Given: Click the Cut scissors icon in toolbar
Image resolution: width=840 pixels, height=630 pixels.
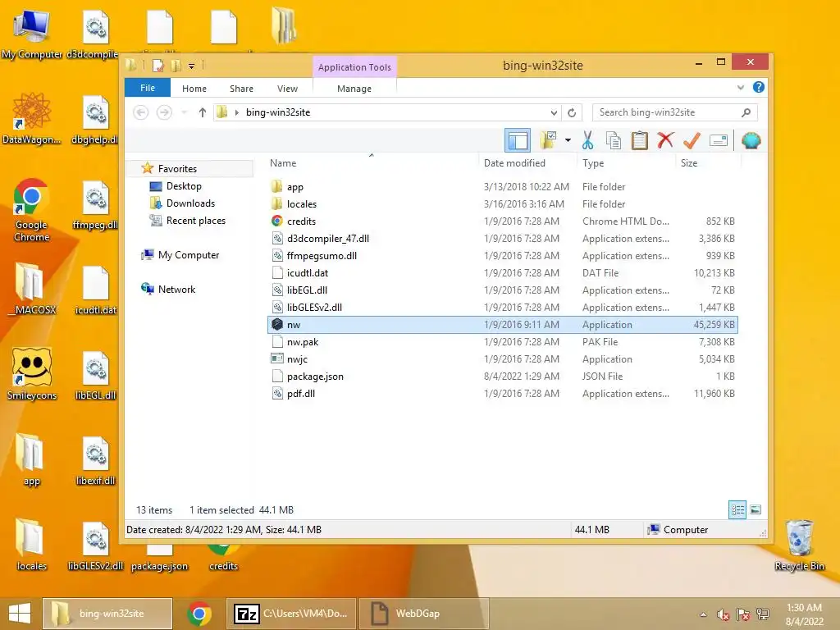Looking at the screenshot, I should pos(587,141).
